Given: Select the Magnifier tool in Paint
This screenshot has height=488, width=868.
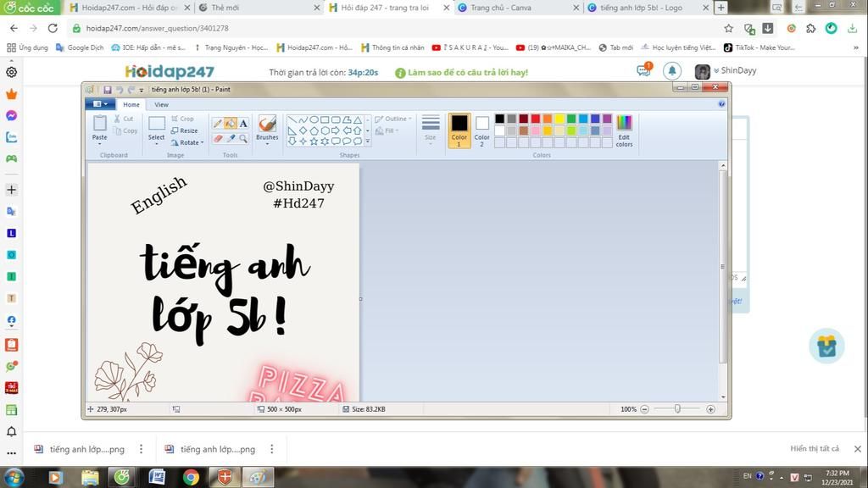Looking at the screenshot, I should pos(243,138).
